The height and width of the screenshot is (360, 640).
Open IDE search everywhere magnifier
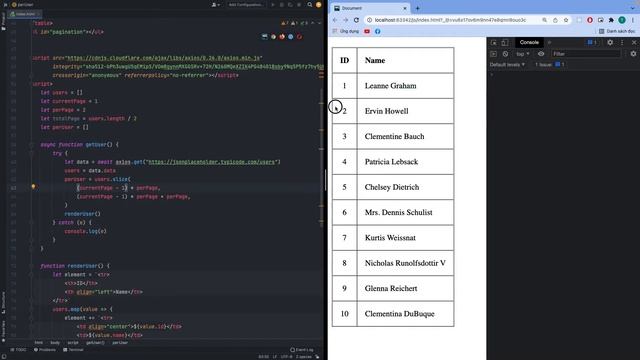coord(310,5)
